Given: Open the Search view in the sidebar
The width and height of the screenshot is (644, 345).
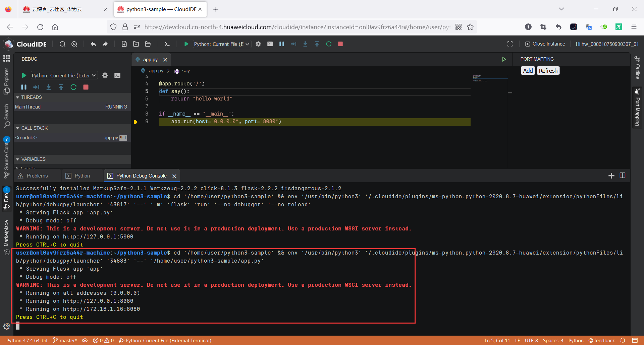Looking at the screenshot, I should tap(6, 116).
